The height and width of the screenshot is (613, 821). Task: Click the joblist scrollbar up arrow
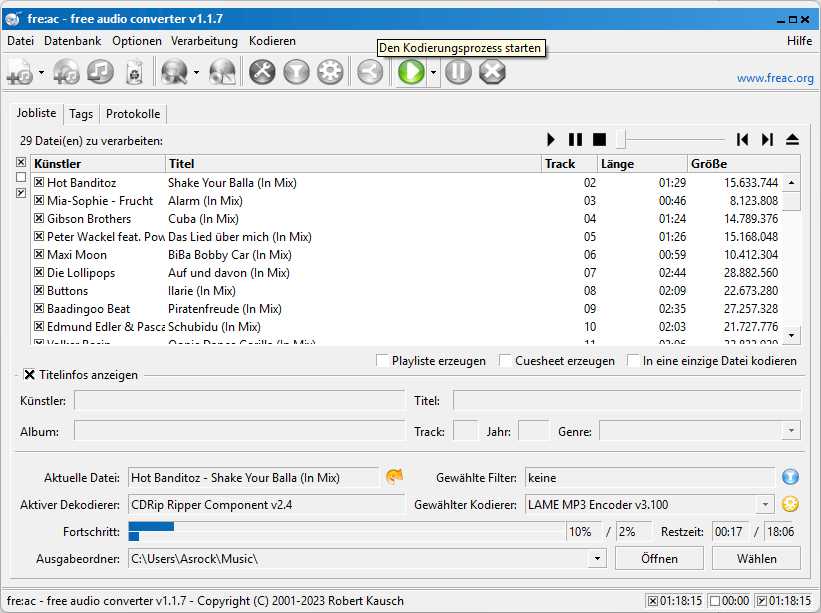792,183
